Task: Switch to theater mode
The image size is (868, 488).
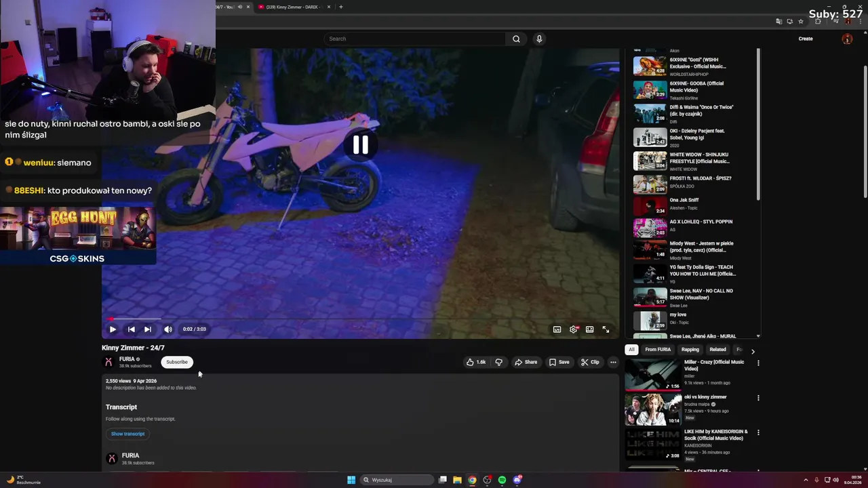Action: pos(590,329)
